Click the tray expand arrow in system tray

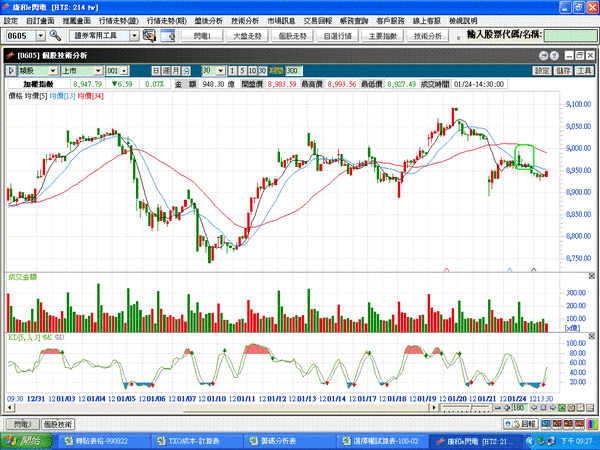pyautogui.click(x=530, y=441)
